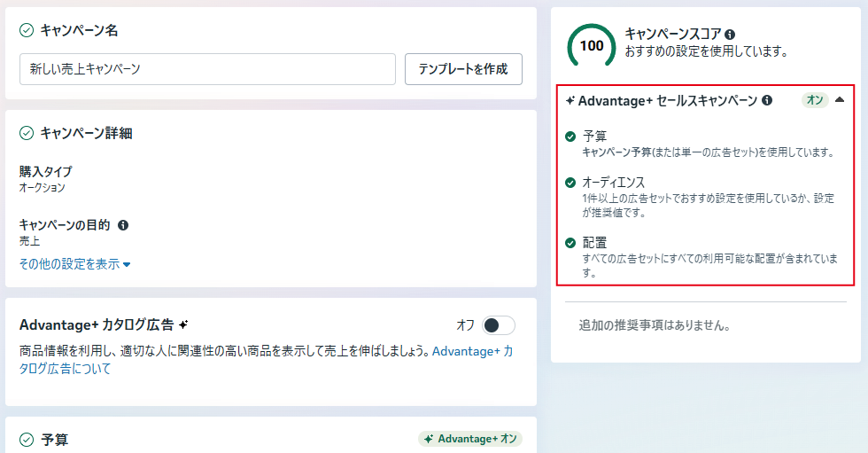Click the テンプレートを作成 button

463,69
